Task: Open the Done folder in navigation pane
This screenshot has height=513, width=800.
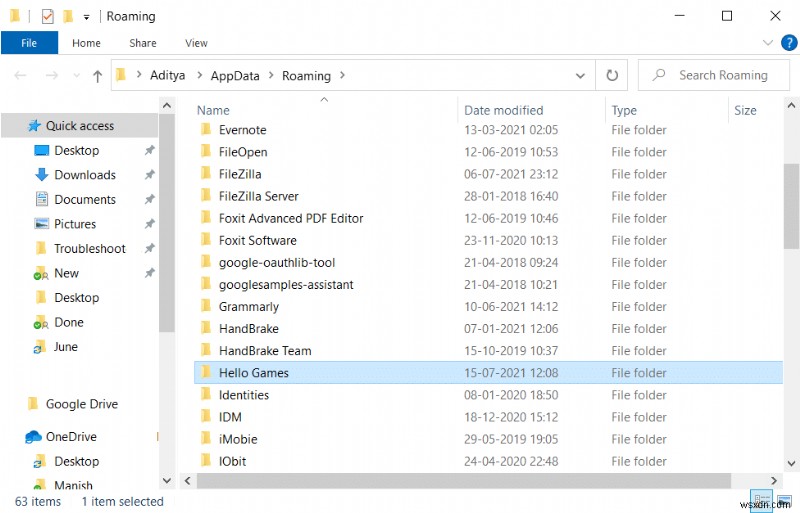Action: point(69,322)
